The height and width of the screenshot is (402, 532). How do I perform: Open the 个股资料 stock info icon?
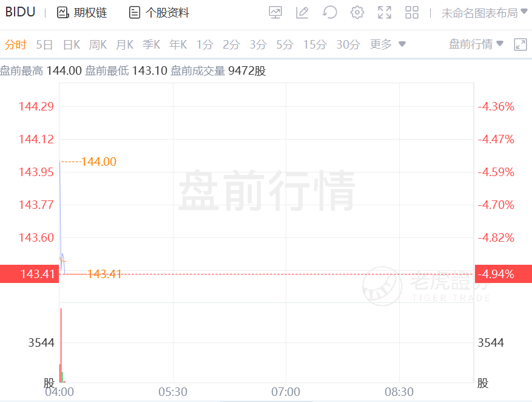coord(135,13)
